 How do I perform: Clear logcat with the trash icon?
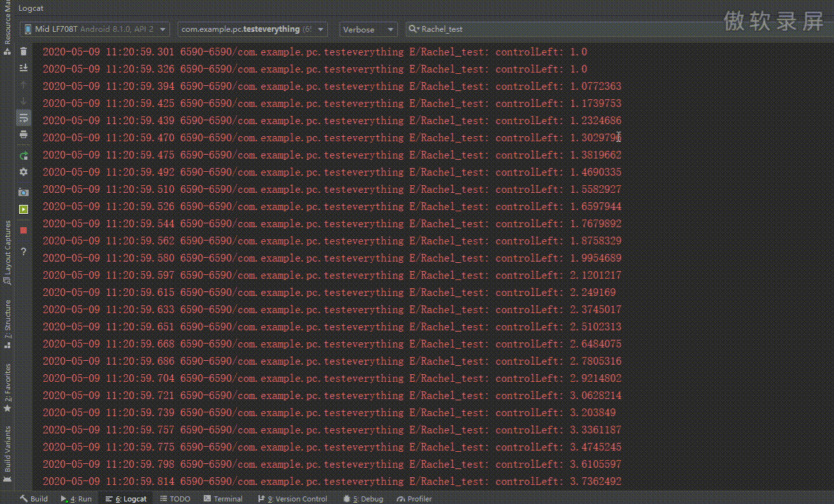[x=24, y=52]
